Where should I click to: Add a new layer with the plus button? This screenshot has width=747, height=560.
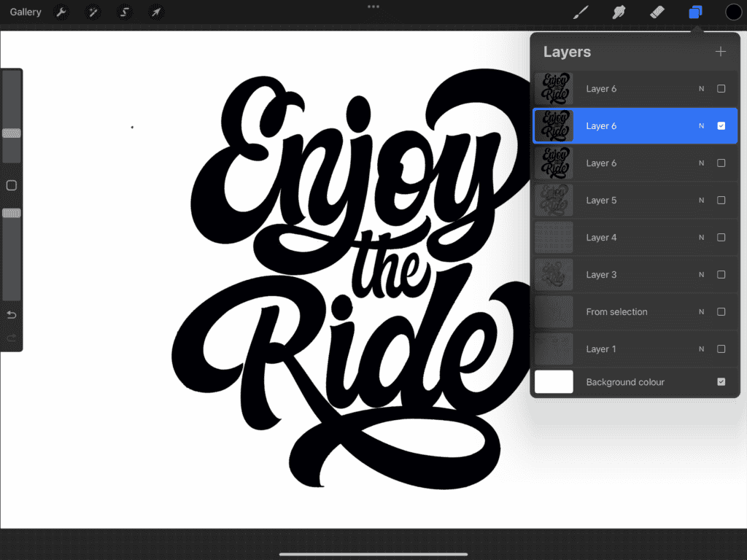721,51
